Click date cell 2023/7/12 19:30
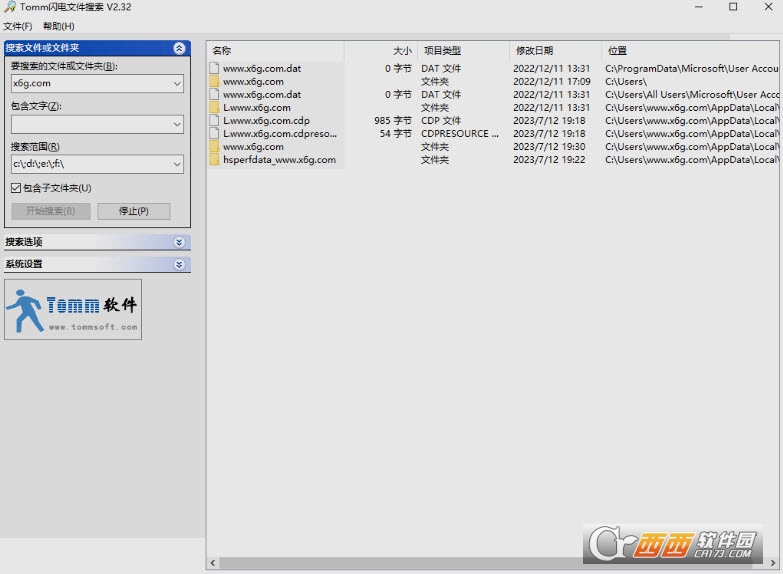This screenshot has height=574, width=783. [x=549, y=146]
